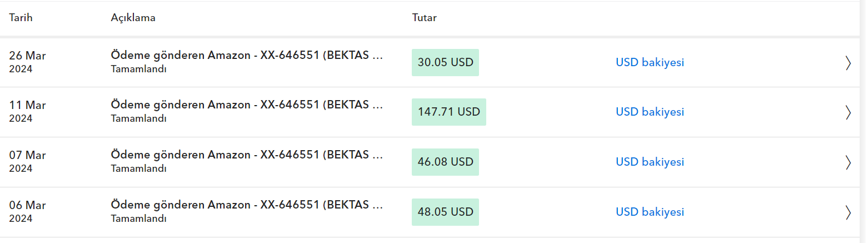Expand the 11 Mar transaction chevron arrow
This screenshot has width=868, height=243.
(848, 113)
